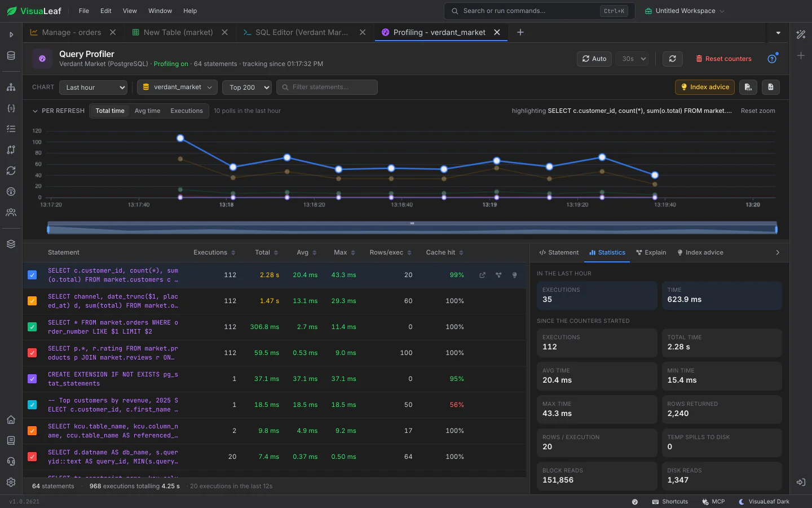Click the Reset counters button
Image resolution: width=812 pixels, height=508 pixels.
[723, 59]
